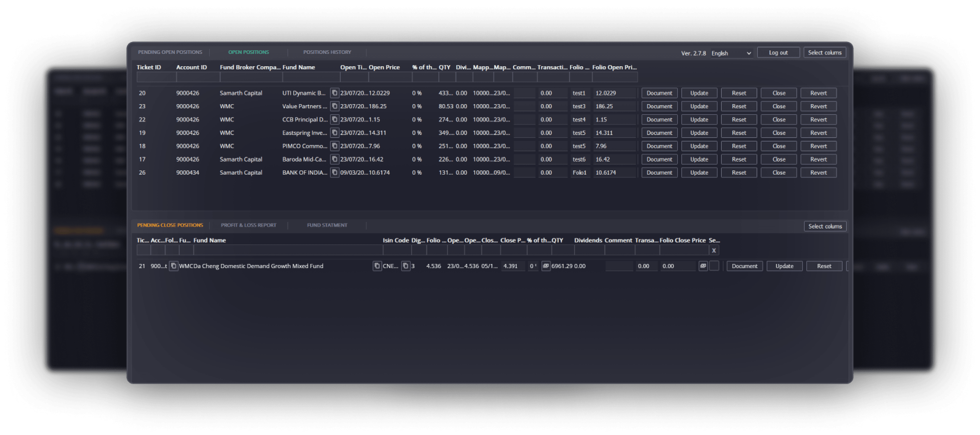980x435 pixels.
Task: Click Reset for pending close ticket 21
Action: pyautogui.click(x=824, y=266)
